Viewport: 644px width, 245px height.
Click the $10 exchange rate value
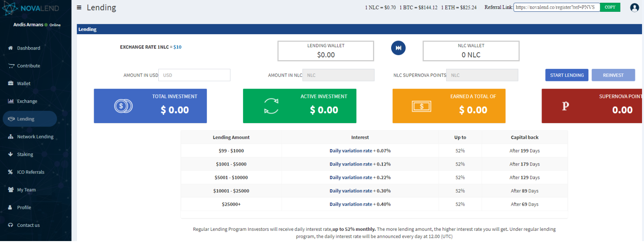[x=178, y=47]
